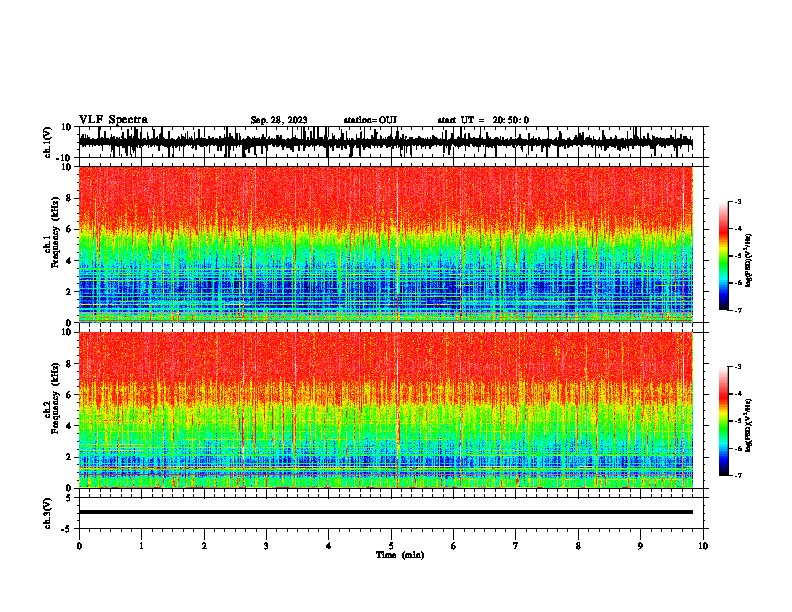Click the ch.1 voltage waveform trace
This screenshot has width=792, height=612.
point(386,142)
